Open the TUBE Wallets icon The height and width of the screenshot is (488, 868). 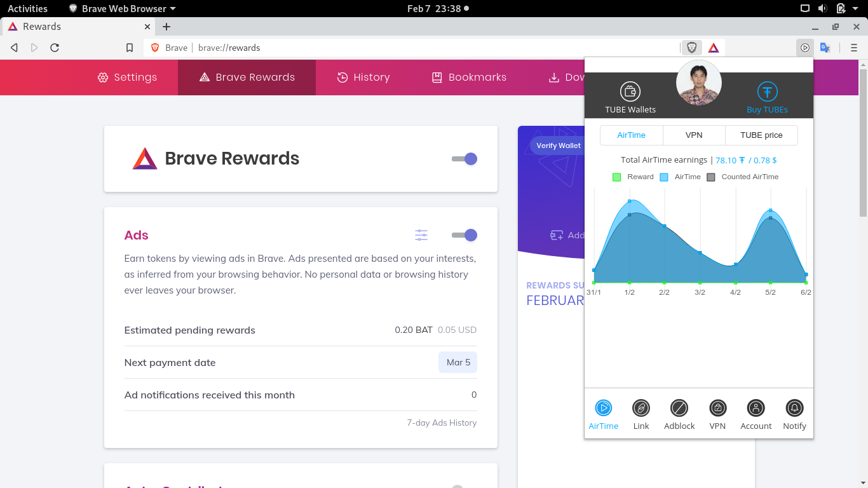click(630, 91)
